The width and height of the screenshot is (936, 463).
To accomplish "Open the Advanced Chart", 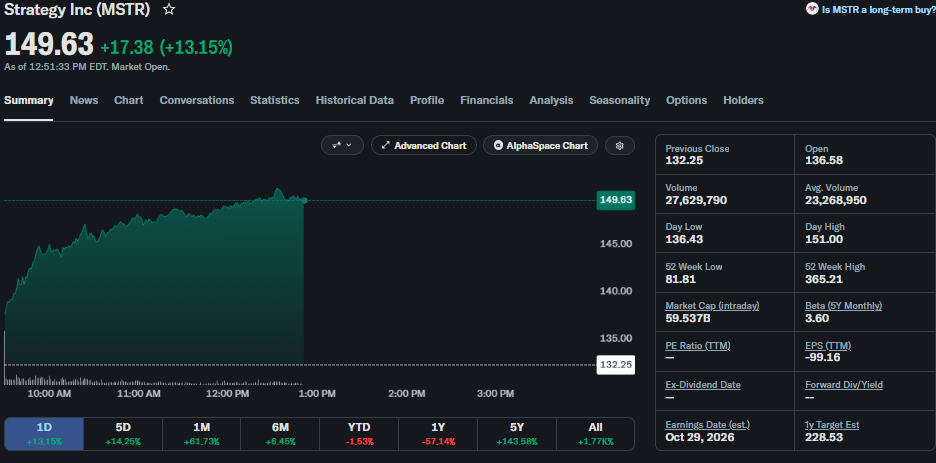I will (x=424, y=146).
